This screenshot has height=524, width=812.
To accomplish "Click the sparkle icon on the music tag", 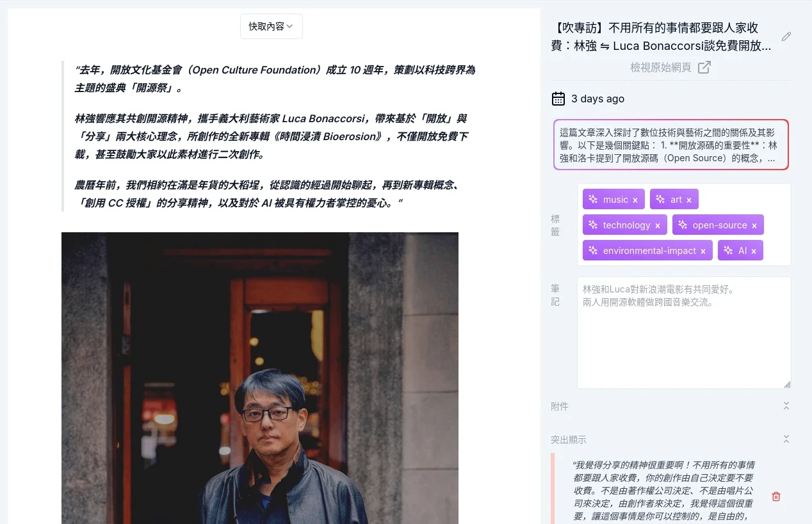I will click(x=592, y=199).
